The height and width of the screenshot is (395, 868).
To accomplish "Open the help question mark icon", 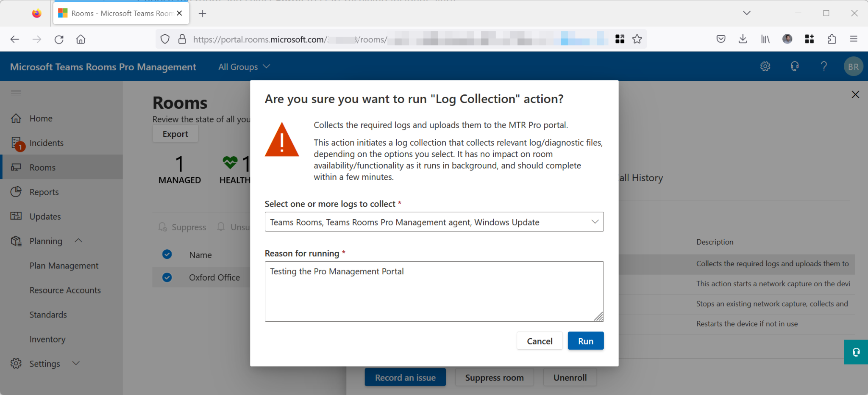I will coord(824,66).
